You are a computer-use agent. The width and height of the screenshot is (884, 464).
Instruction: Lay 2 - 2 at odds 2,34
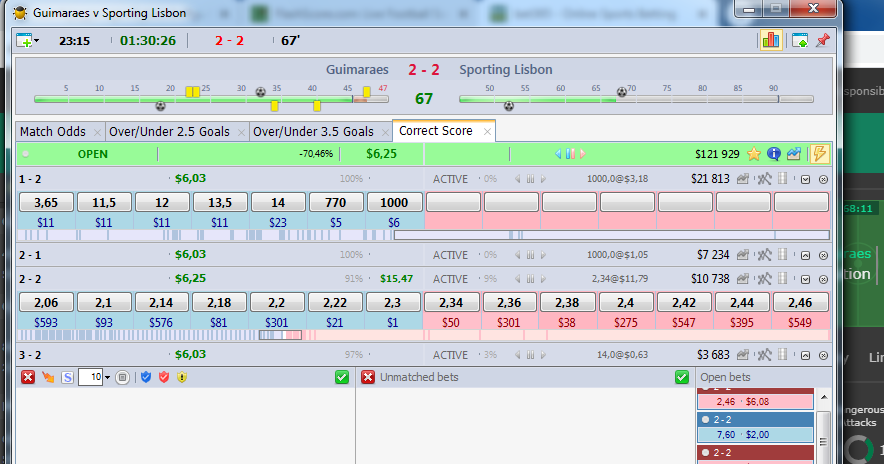[451, 302]
